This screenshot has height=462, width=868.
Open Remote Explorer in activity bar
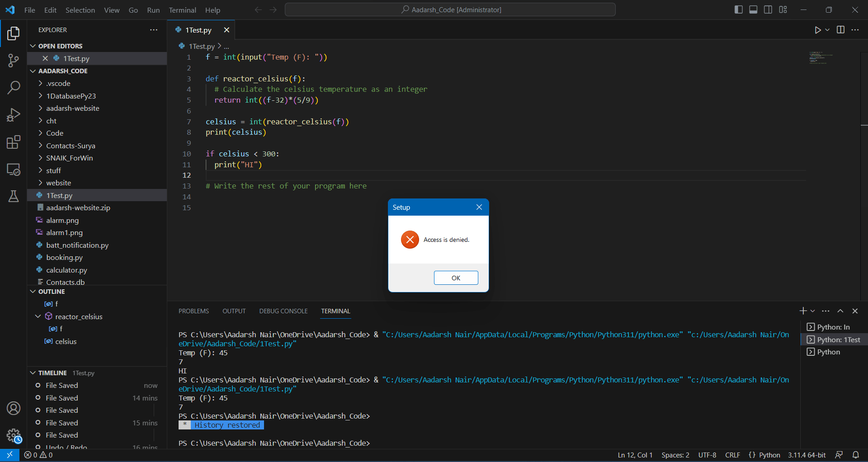click(14, 170)
